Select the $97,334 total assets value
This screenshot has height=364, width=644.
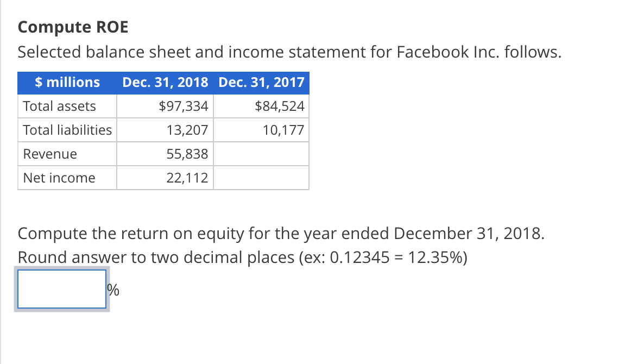click(x=184, y=106)
